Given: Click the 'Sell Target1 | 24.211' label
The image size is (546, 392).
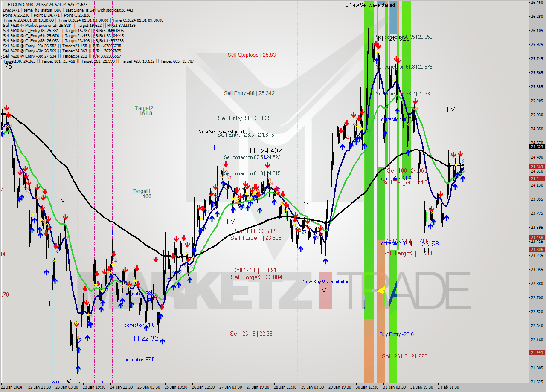Looking at the screenshot, I should 408,182.
